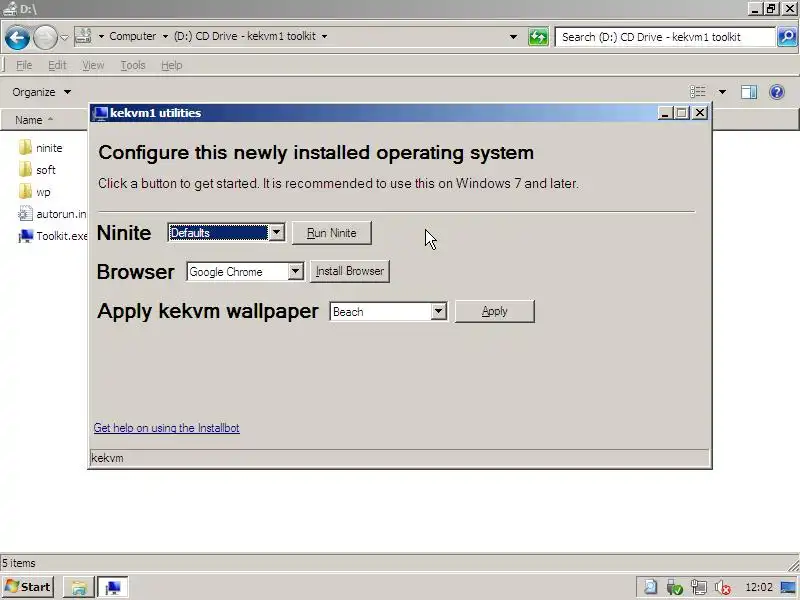Screen dimensions: 800x600
Task: Select the autorun.inf file
Action: (x=52, y=214)
